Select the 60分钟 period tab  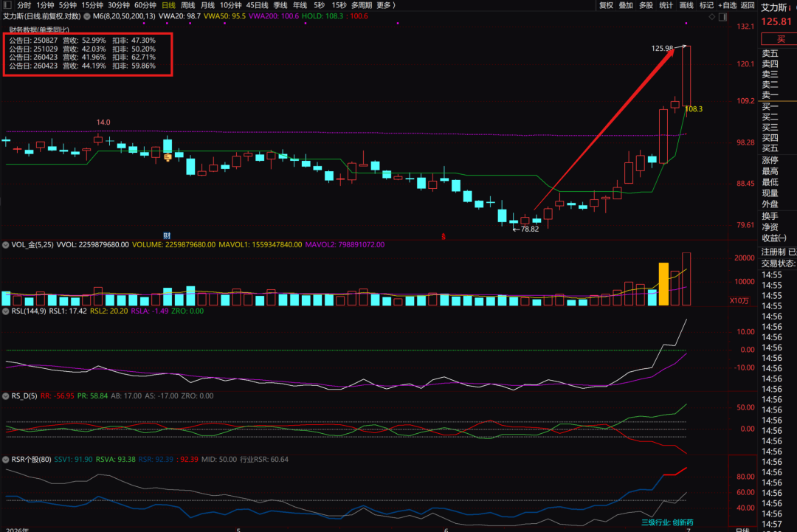pos(145,5)
